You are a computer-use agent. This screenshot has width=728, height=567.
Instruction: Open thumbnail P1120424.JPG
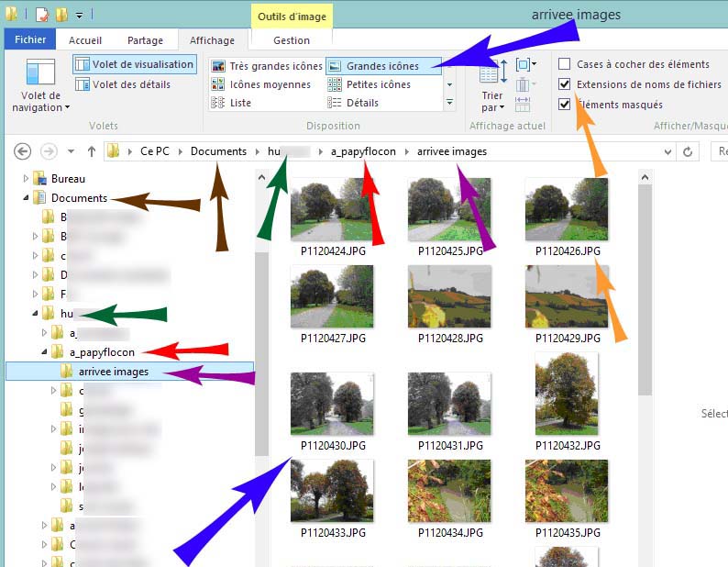(333, 209)
